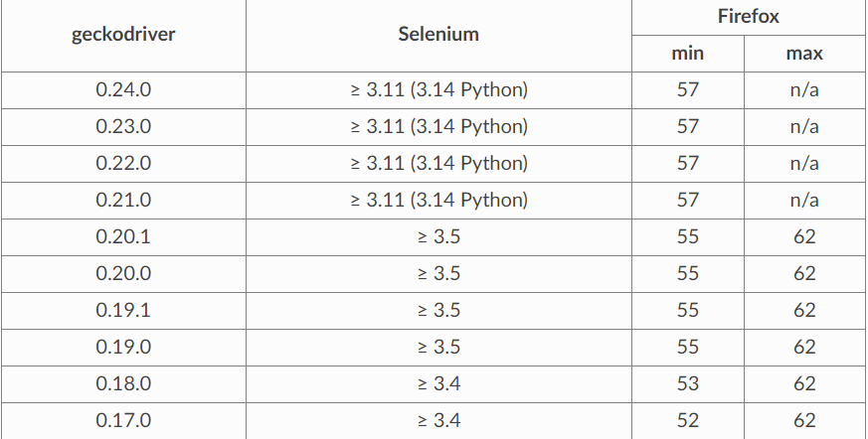
Task: Click the geckodriver column header
Action: point(123,35)
